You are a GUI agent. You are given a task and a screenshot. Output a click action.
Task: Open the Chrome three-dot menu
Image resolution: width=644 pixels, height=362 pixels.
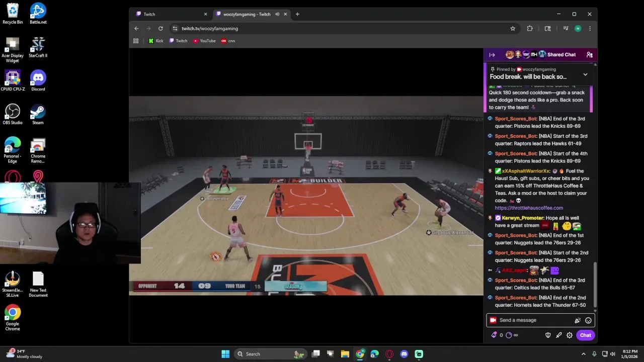pyautogui.click(x=590, y=29)
